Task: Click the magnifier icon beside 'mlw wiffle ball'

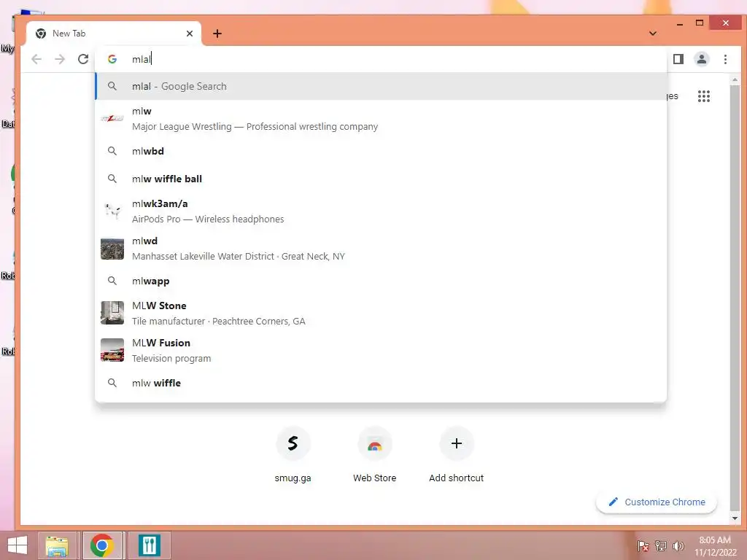Action: pos(112,179)
